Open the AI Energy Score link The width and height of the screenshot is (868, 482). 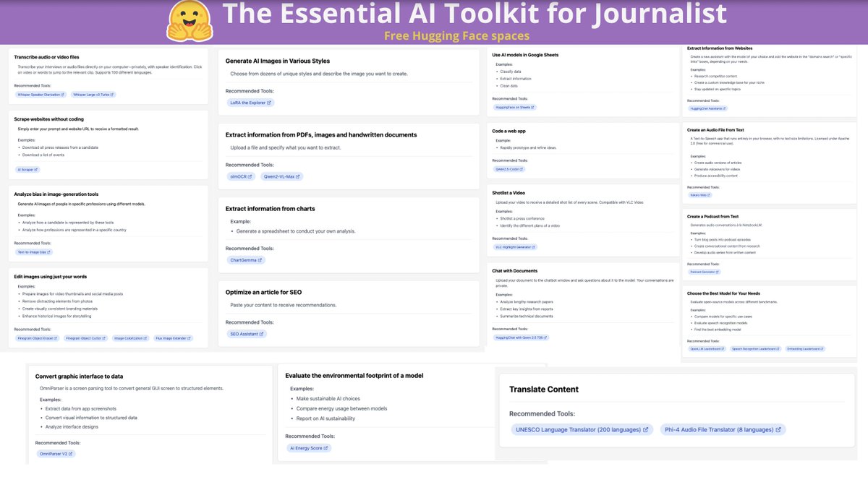310,448
